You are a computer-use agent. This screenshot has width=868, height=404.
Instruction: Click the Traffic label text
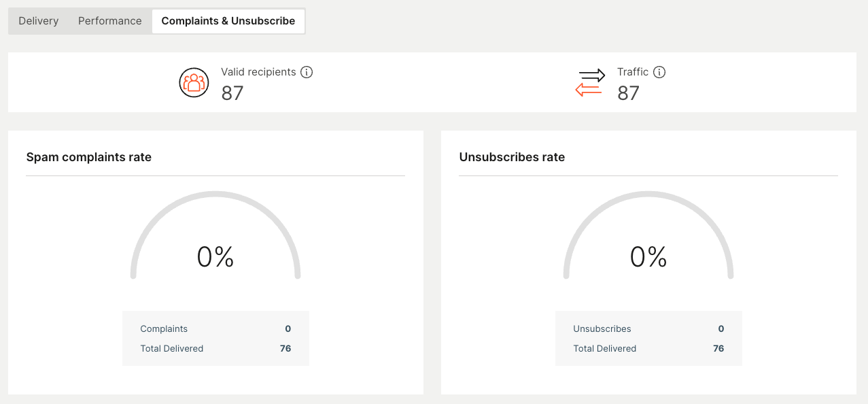pos(633,72)
